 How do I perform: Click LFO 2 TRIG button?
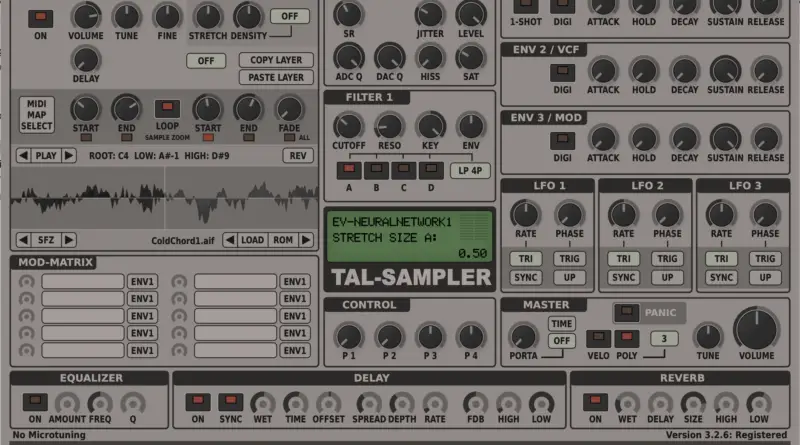click(x=667, y=259)
